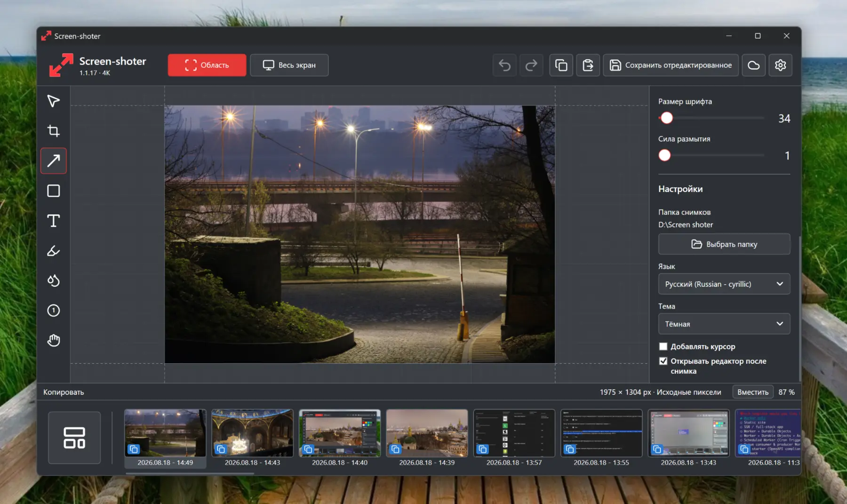
Task: Click the thumbnail strip horizontal scrollbar
Action: (x=190, y=473)
